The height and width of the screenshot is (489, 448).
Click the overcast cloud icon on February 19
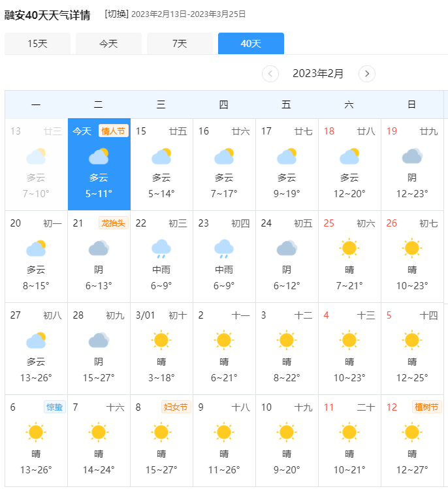click(x=412, y=156)
